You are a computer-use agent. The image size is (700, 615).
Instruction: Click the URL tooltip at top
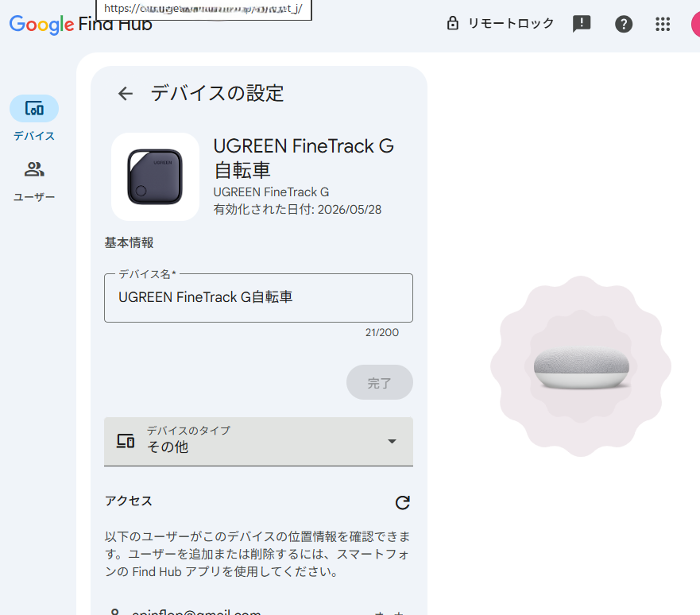(x=204, y=9)
